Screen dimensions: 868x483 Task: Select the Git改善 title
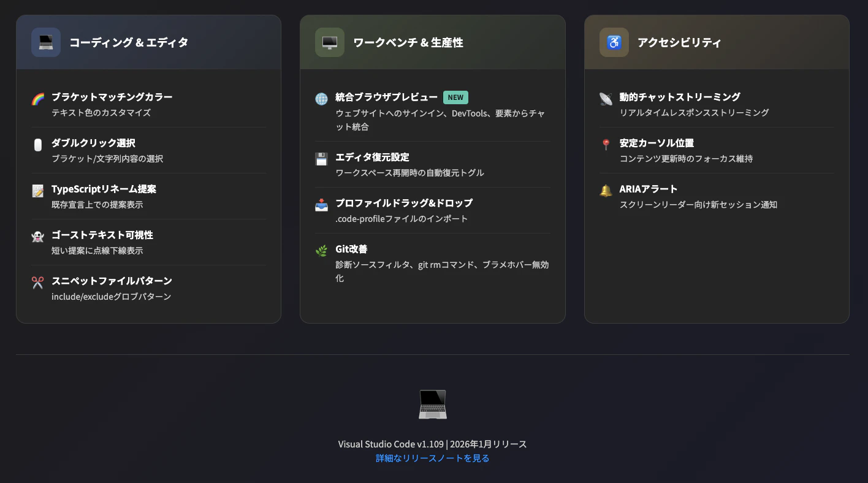click(351, 249)
